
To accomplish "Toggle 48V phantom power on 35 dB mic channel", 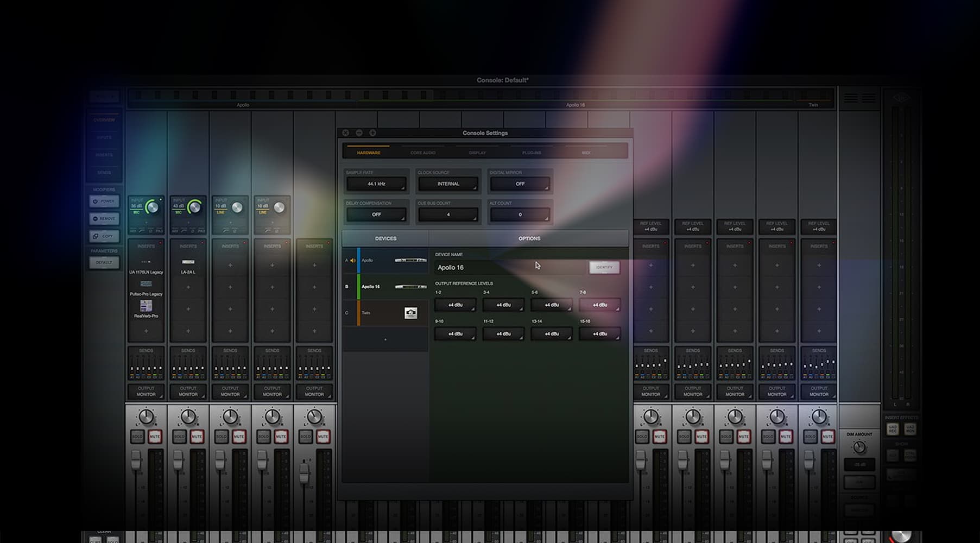I will tap(132, 231).
